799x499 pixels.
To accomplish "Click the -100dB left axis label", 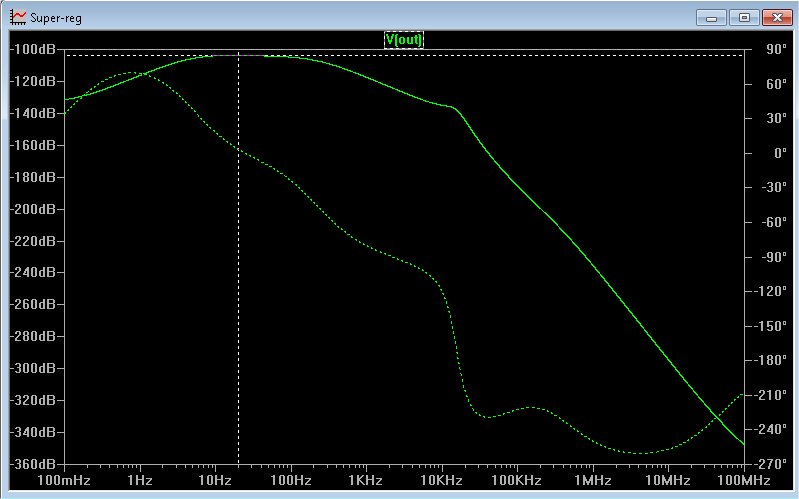I will [33, 49].
